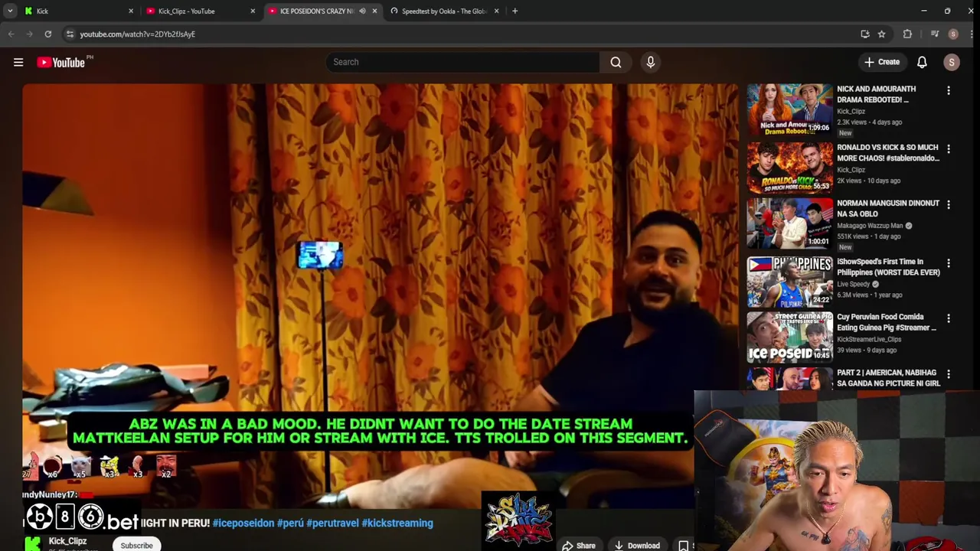Open the Kick_Clipz channel name link

coord(67,541)
